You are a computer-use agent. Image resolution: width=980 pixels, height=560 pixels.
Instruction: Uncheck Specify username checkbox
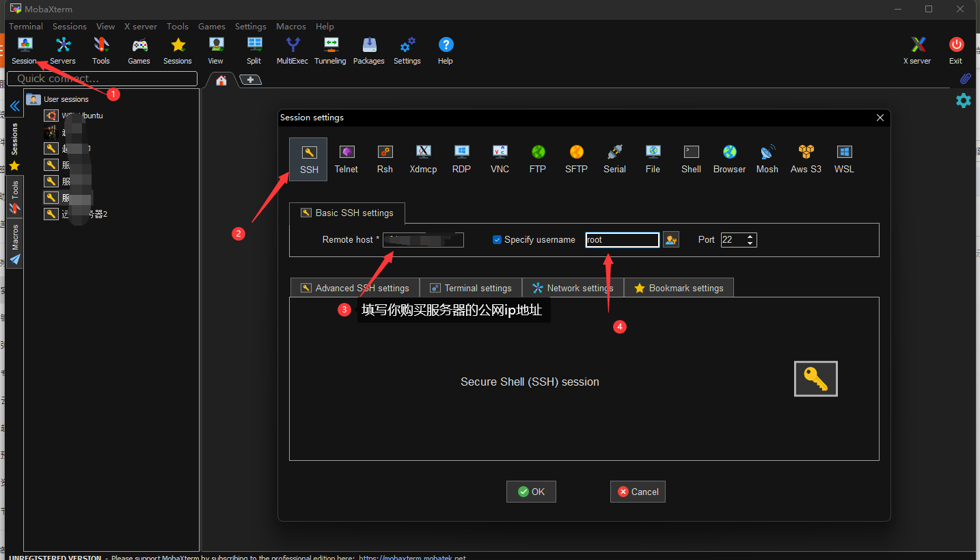pyautogui.click(x=497, y=239)
